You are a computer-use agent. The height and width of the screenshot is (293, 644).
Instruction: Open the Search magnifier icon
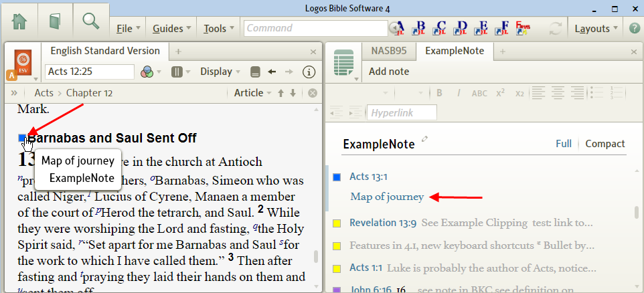(91, 21)
